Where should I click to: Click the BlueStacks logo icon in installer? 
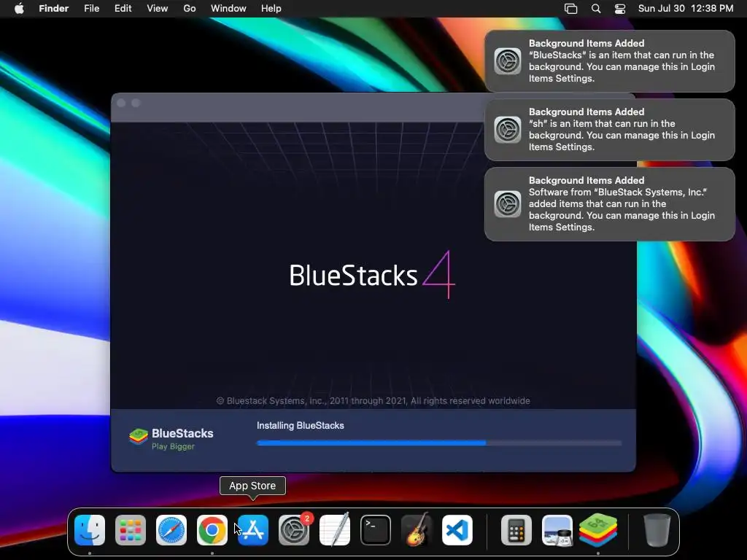click(138, 437)
